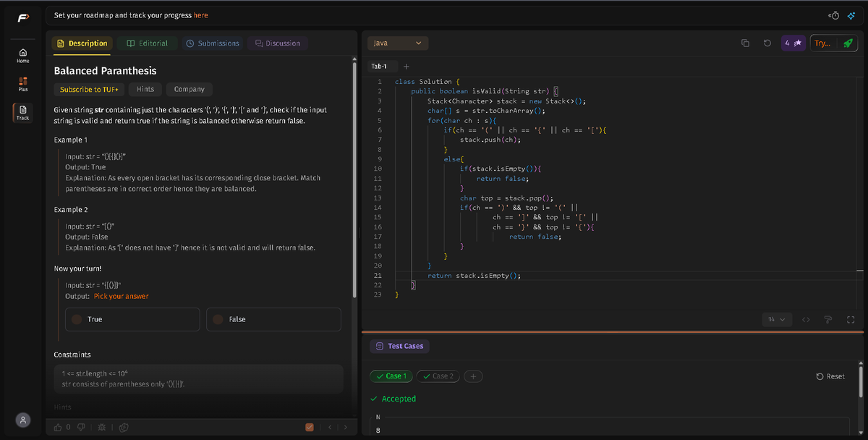Viewport: 868px width, 440px height.
Task: Open the Java language dropdown
Action: [x=398, y=43]
